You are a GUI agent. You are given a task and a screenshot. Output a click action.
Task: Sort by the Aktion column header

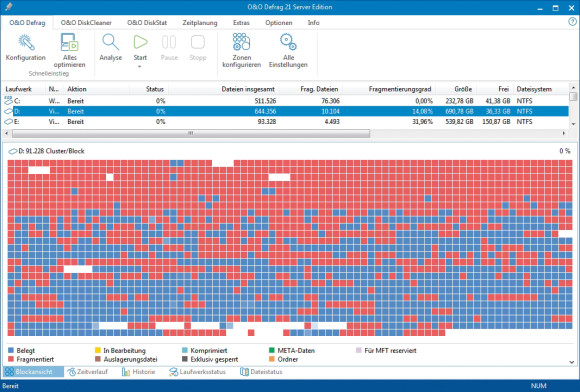coord(77,89)
